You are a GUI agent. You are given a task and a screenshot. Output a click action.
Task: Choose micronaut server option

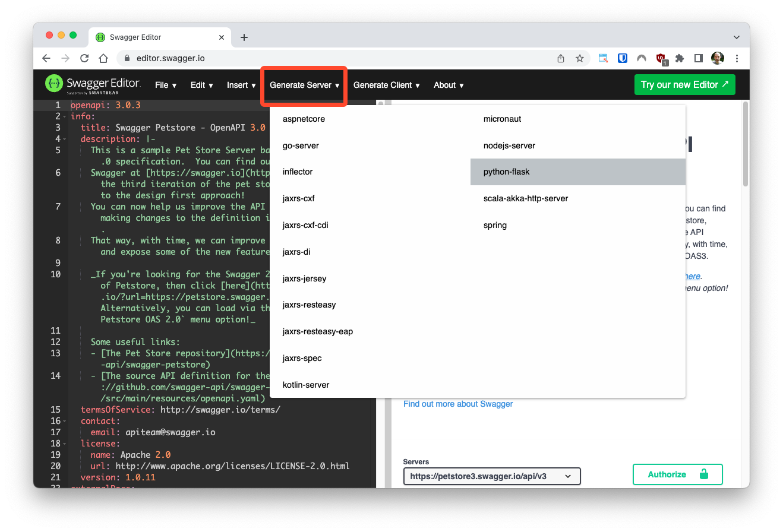pos(578,119)
